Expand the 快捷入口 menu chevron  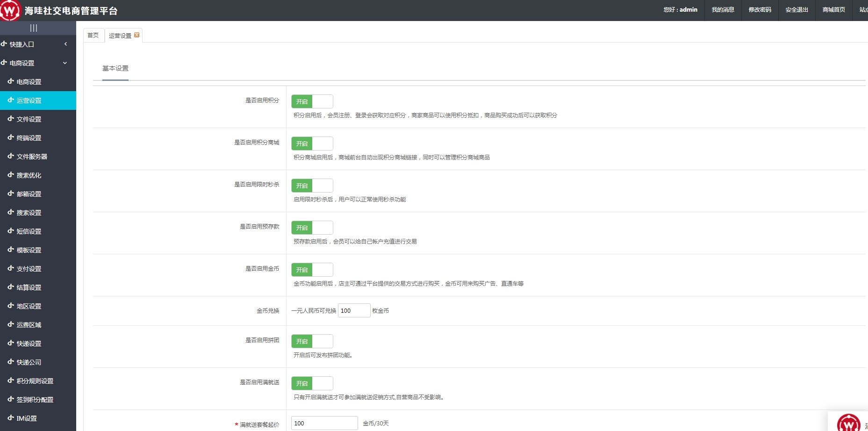coord(66,43)
